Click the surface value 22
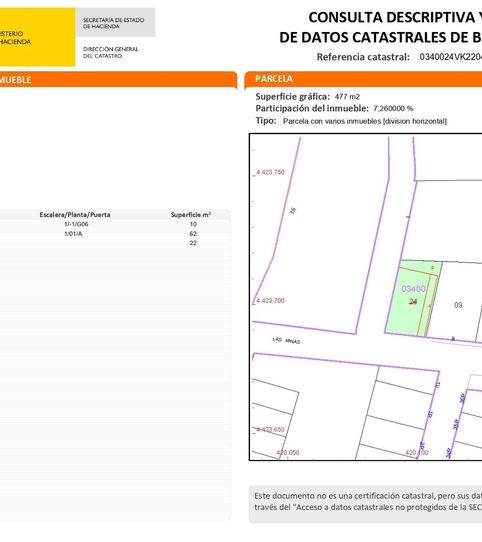 tap(193, 243)
